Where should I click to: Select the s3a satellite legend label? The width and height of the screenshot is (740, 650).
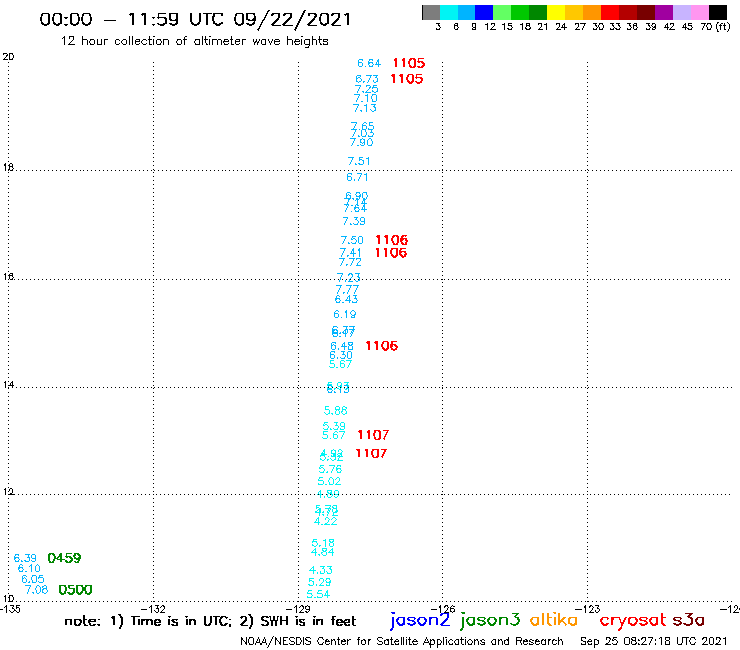click(x=689, y=620)
